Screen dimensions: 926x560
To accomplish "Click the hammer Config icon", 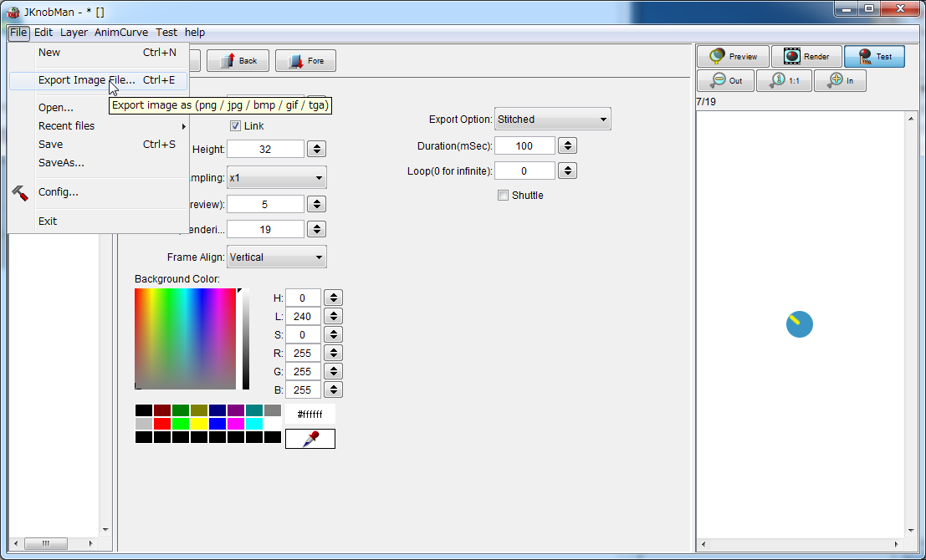I will pos(20,192).
